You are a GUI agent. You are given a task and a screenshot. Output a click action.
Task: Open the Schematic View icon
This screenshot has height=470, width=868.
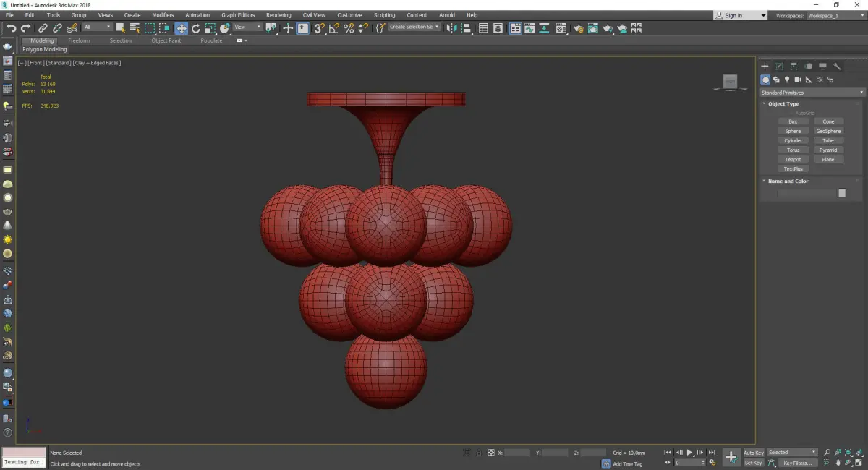(544, 28)
